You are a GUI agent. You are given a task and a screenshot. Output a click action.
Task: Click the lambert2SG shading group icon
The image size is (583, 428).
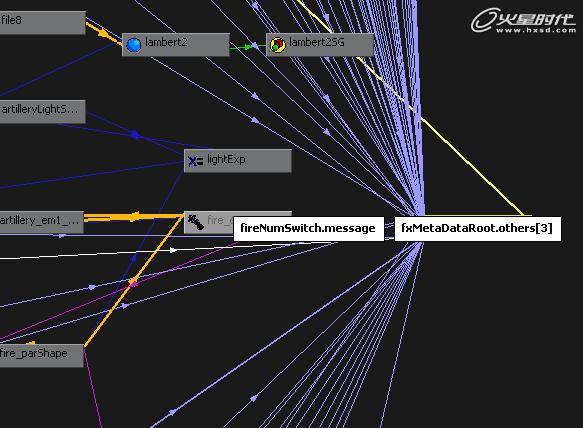[277, 45]
